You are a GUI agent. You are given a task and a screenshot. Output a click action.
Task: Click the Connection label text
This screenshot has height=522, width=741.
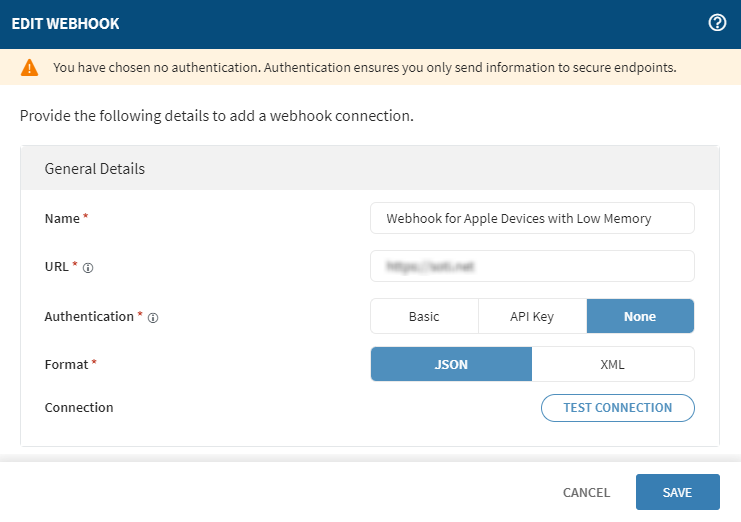tap(79, 407)
